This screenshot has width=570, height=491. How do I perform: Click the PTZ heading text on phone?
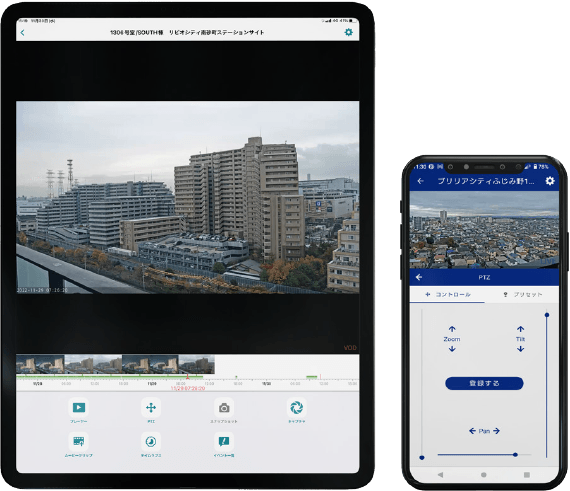click(x=484, y=277)
